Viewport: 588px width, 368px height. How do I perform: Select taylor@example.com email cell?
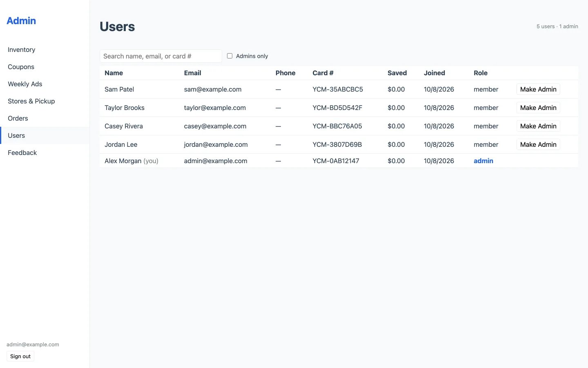point(215,108)
